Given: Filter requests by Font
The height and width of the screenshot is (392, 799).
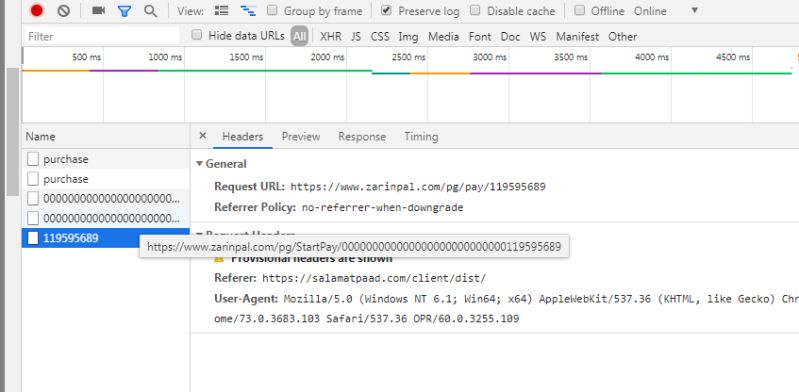Looking at the screenshot, I should pyautogui.click(x=480, y=37).
